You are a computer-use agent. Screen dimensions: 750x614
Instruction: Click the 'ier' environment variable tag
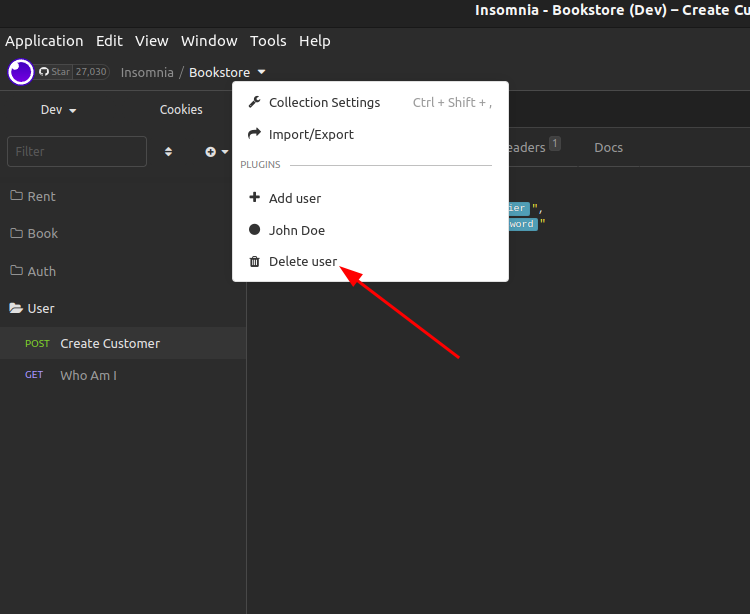(x=519, y=208)
